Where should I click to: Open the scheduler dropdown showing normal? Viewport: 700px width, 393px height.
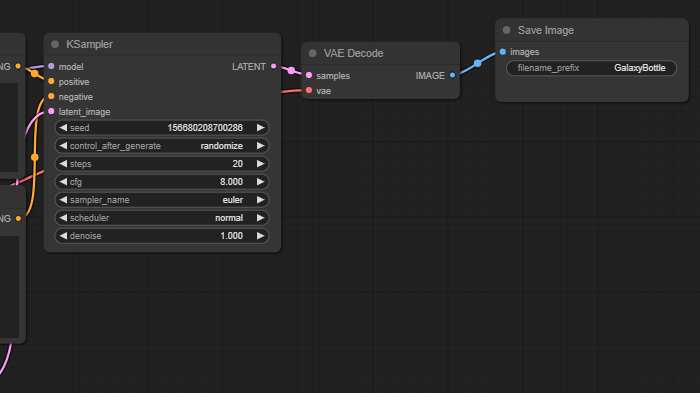(x=162, y=217)
